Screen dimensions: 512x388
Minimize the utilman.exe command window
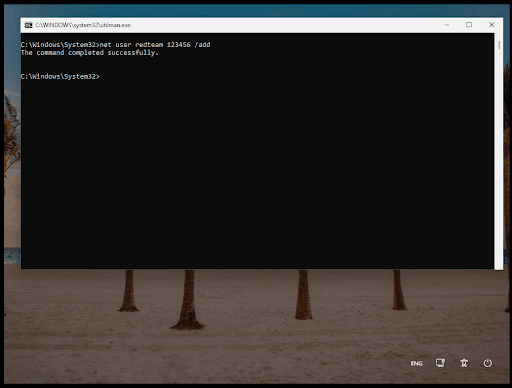click(447, 25)
